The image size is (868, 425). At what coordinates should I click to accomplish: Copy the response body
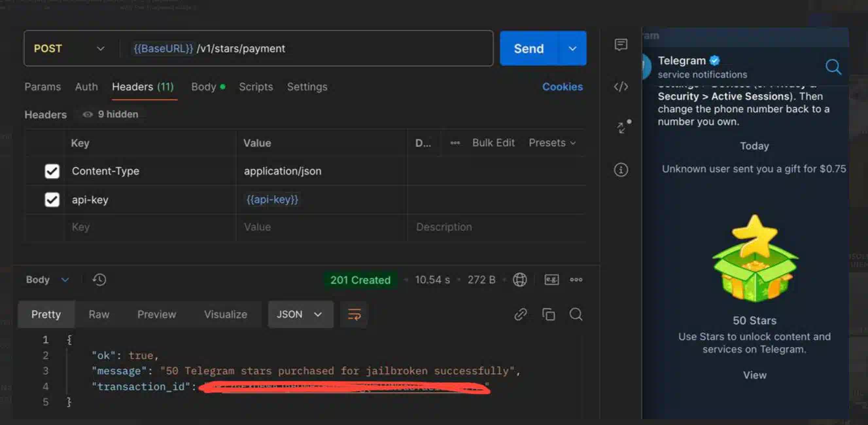click(549, 314)
